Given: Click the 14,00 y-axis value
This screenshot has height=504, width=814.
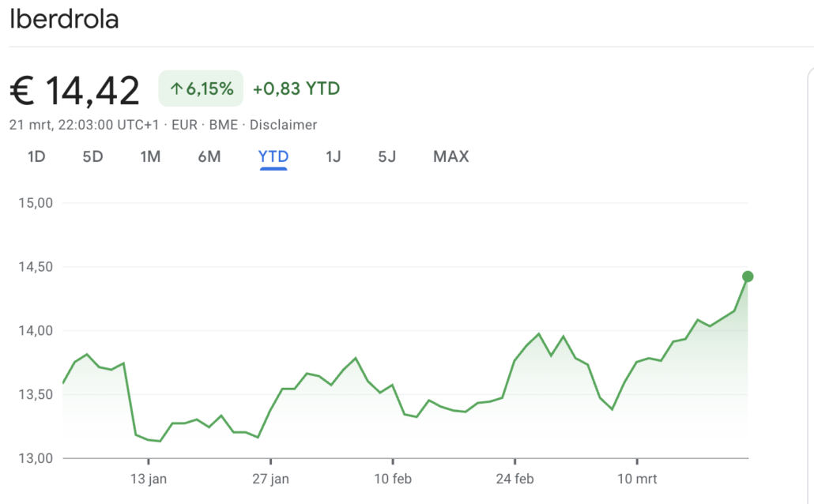Looking at the screenshot, I should point(36,331).
